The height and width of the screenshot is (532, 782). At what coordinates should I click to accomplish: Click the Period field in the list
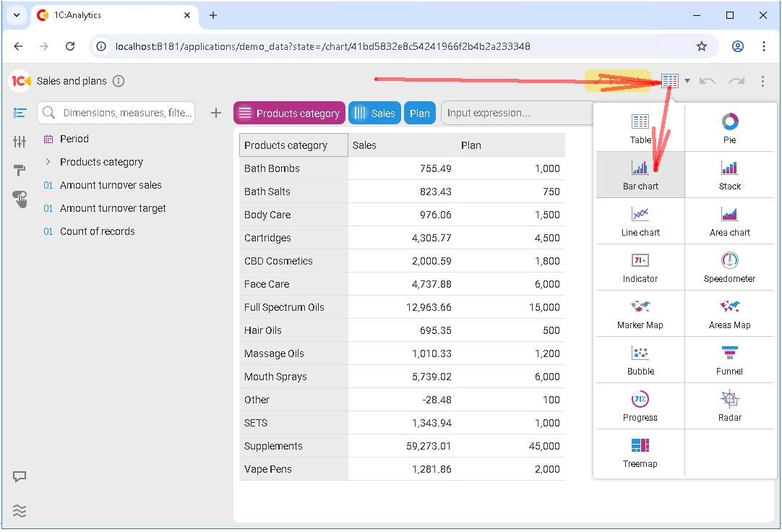click(x=74, y=139)
